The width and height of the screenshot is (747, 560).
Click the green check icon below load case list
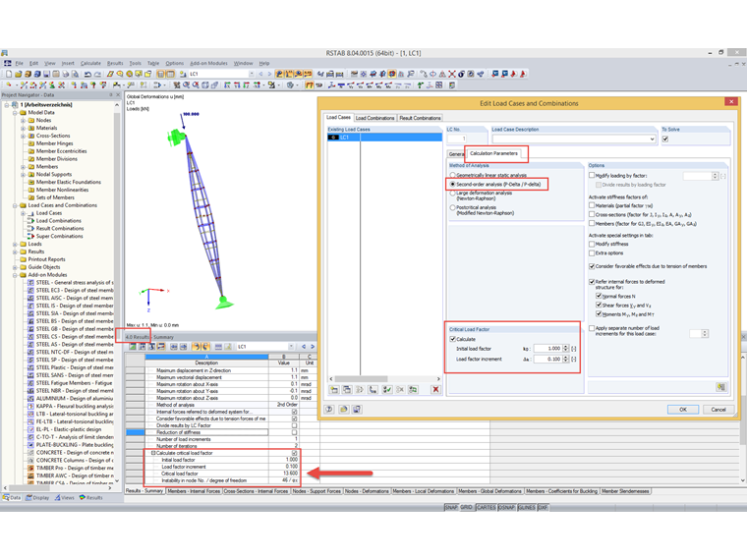[387, 389]
